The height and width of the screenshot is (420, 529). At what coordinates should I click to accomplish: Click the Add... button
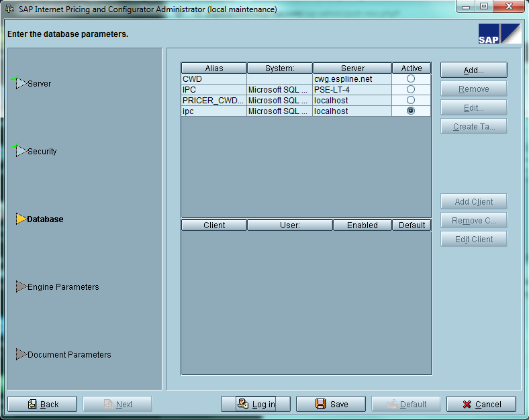coord(474,70)
